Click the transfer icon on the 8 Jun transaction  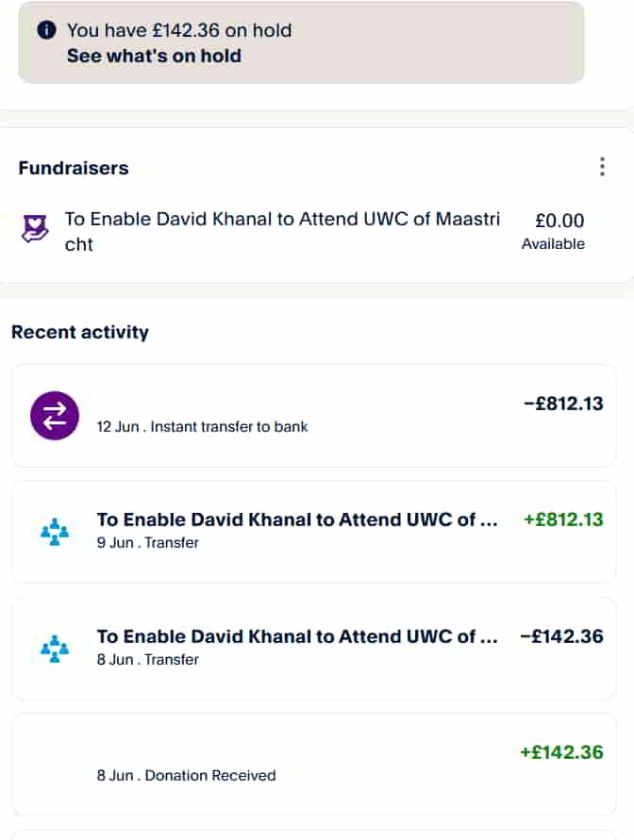pos(54,648)
